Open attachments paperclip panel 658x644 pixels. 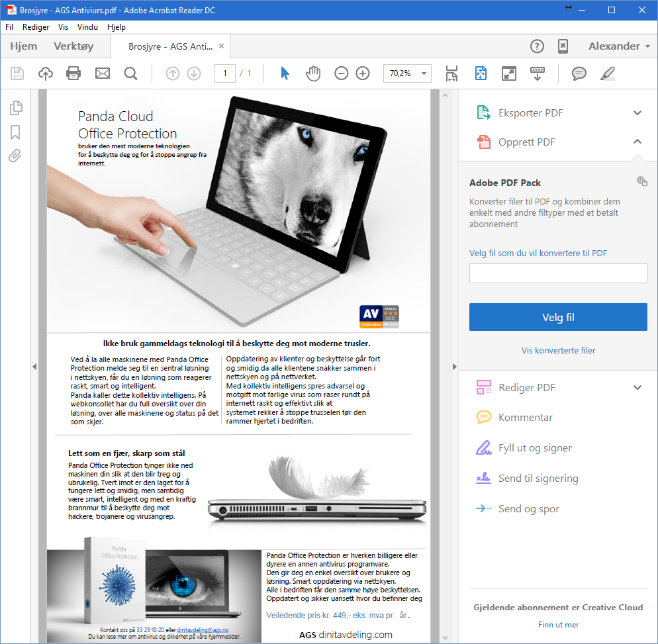[15, 156]
